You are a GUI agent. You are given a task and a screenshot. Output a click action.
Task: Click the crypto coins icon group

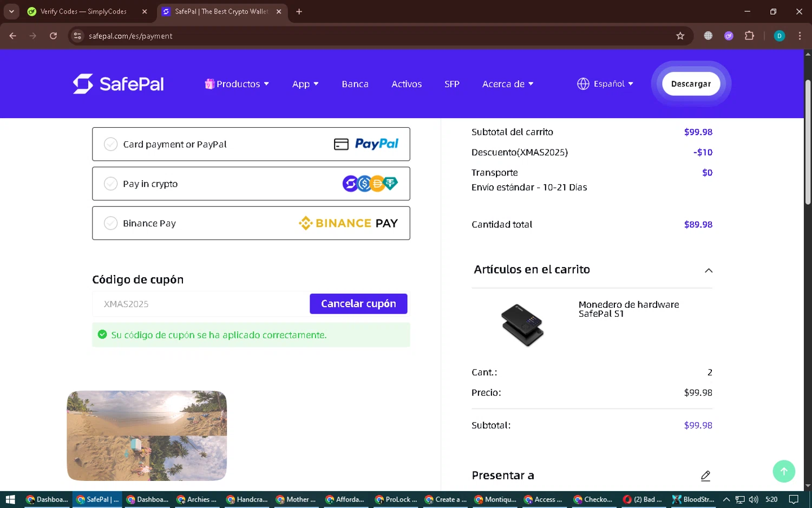(x=370, y=184)
